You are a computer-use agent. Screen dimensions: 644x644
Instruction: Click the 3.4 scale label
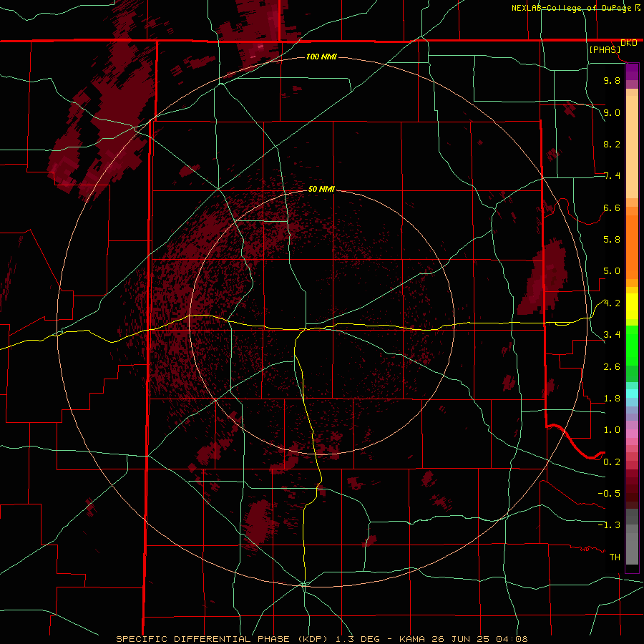[612, 335]
